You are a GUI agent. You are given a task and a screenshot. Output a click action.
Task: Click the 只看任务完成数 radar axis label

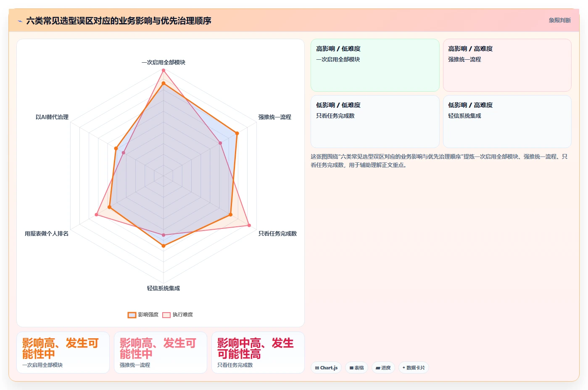277,233
